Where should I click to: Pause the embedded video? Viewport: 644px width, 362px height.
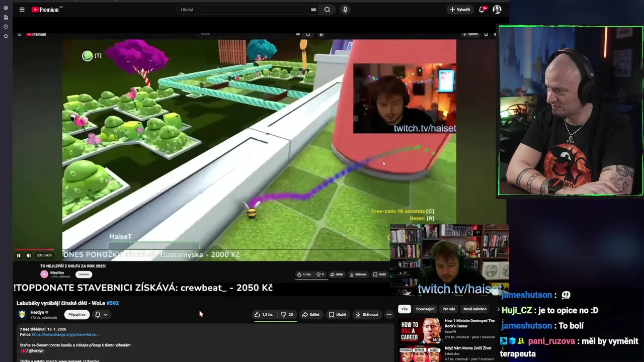pyautogui.click(x=19, y=255)
